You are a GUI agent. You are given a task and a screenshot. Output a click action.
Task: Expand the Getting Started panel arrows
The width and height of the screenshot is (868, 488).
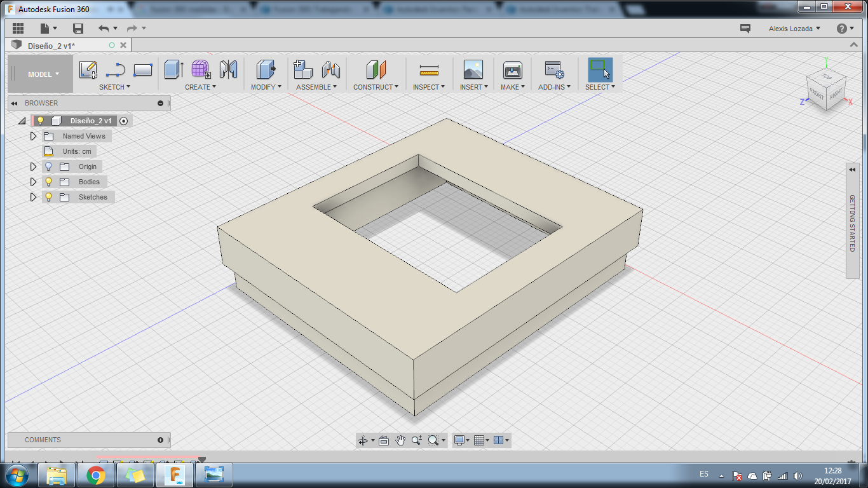852,170
